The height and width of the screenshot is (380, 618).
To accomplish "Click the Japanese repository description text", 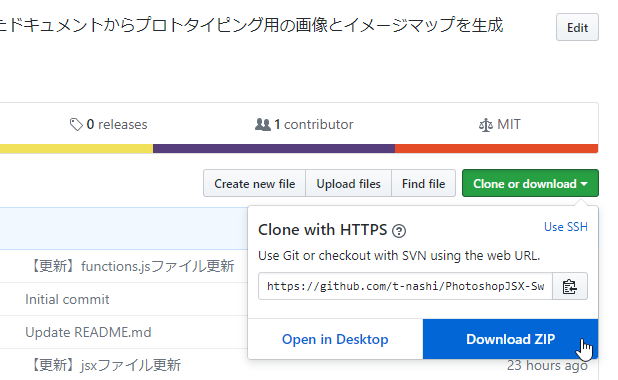I will tap(251, 25).
